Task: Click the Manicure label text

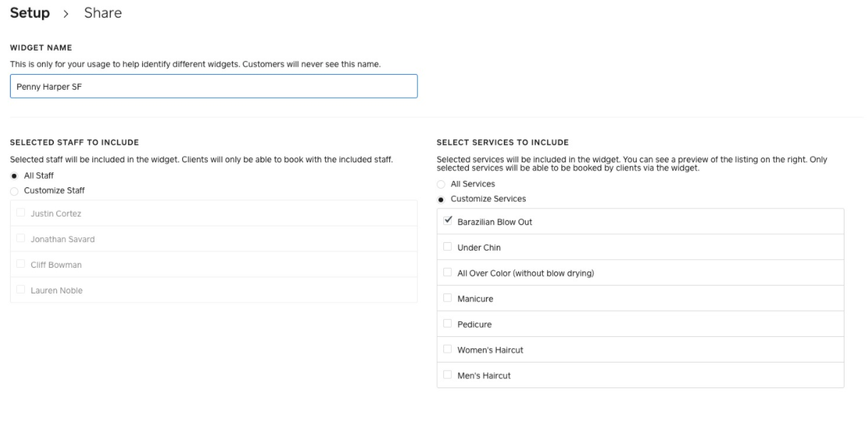Action: (475, 299)
